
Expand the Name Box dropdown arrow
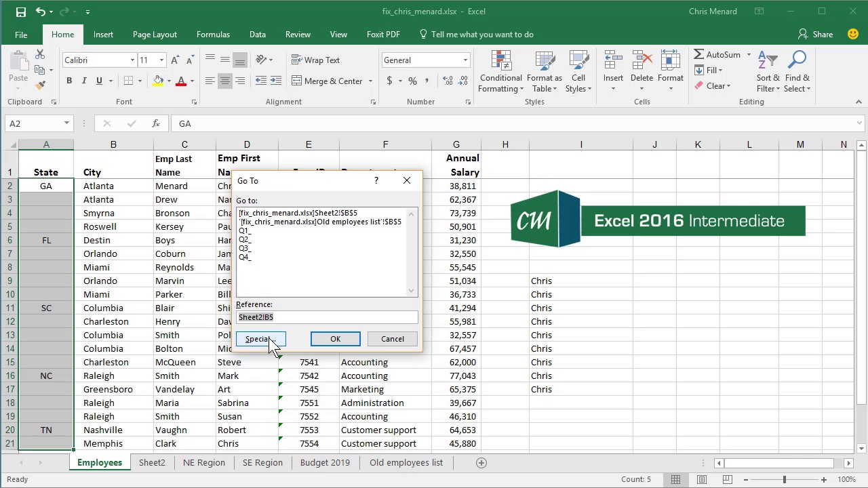pyautogui.click(x=66, y=123)
